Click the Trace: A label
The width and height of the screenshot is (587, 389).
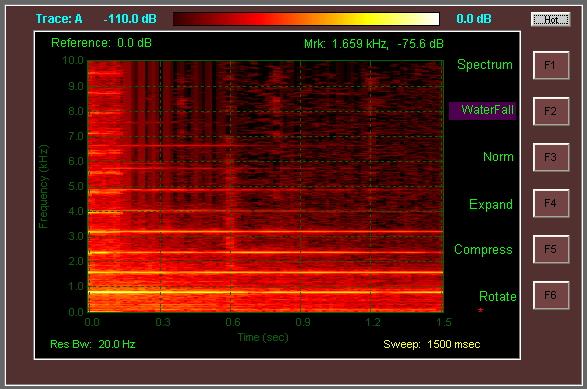59,19
